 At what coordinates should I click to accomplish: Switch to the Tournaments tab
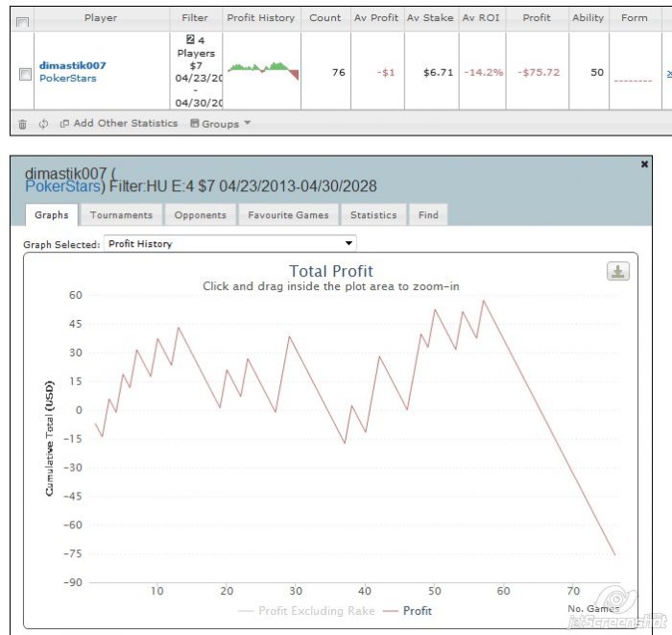point(121,215)
